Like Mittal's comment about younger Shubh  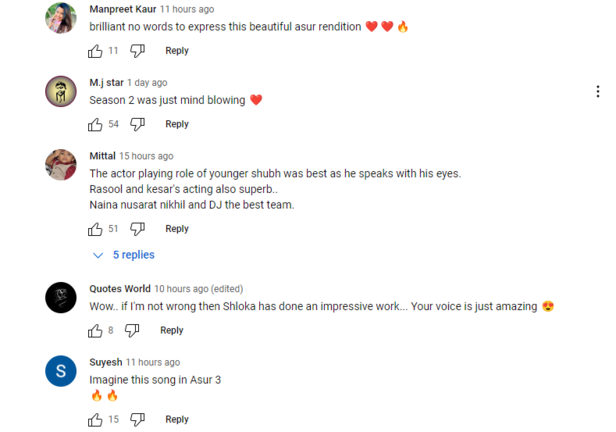click(x=95, y=229)
